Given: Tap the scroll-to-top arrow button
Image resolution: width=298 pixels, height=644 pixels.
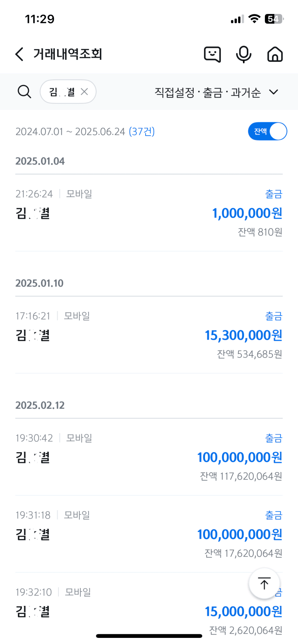Looking at the screenshot, I should pos(264,584).
